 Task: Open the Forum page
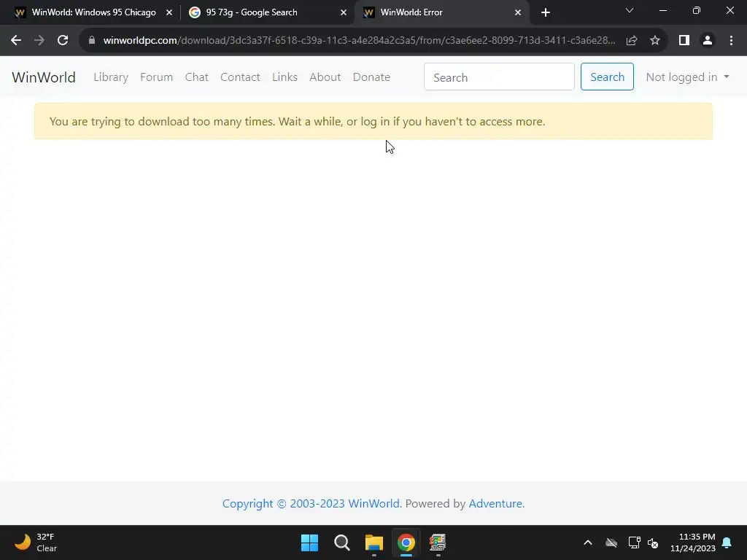pos(156,77)
